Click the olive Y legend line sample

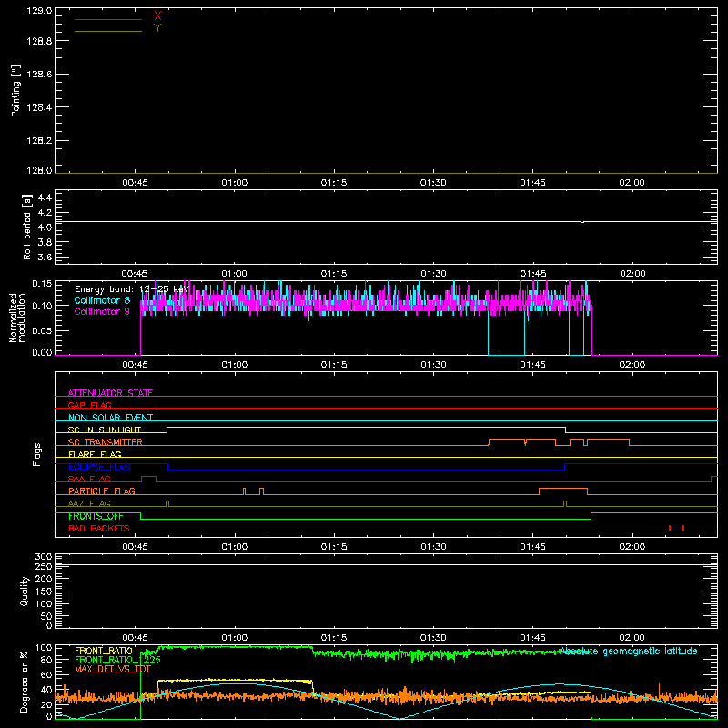click(x=108, y=31)
